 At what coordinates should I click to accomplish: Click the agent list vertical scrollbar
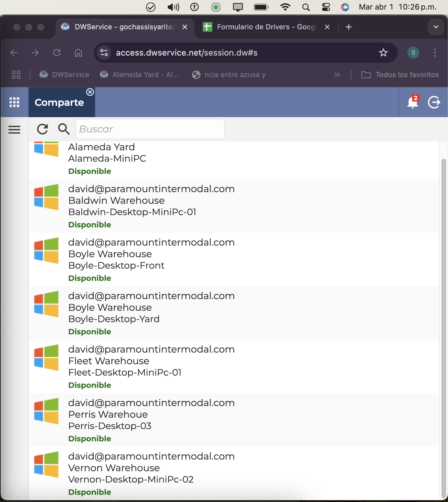(444, 329)
